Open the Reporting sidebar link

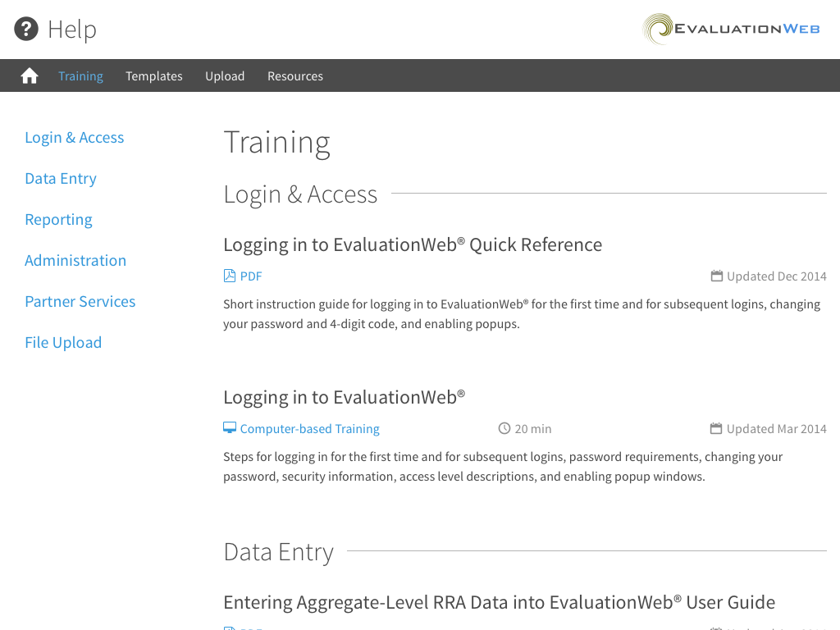[58, 220]
